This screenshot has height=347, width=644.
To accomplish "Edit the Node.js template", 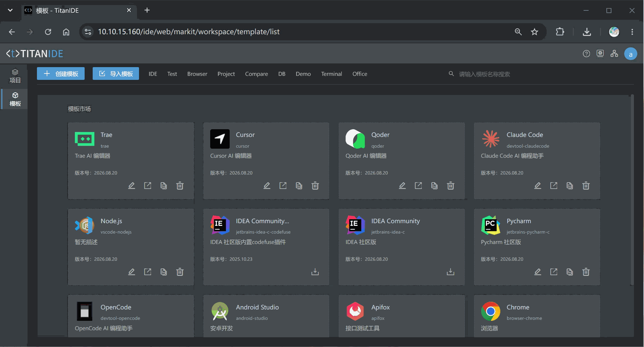I will click(x=131, y=272).
